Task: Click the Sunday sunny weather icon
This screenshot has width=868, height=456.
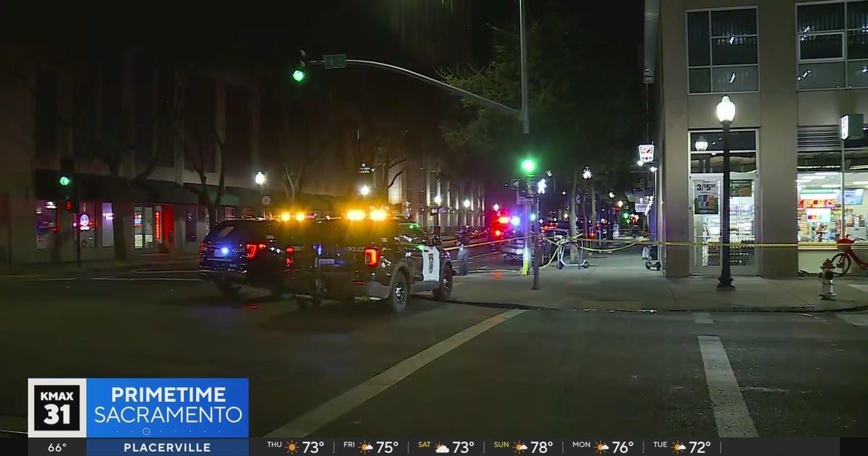Action: [x=520, y=447]
